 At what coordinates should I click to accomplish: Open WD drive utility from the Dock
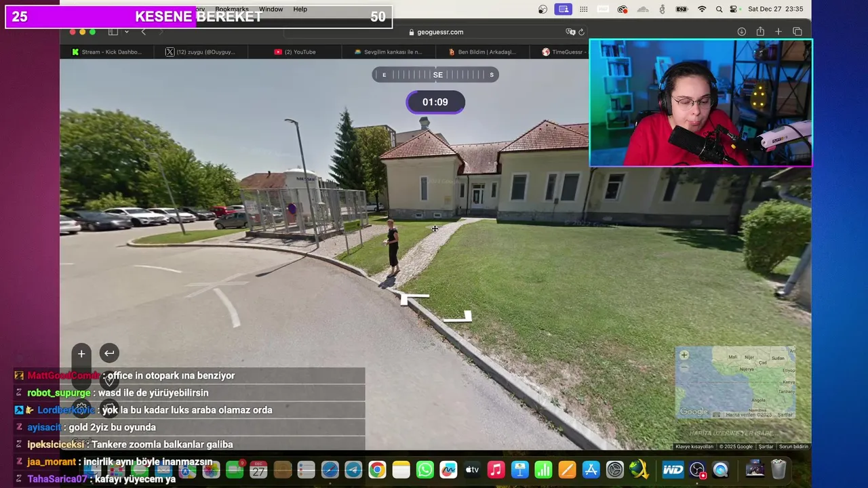pyautogui.click(x=673, y=470)
